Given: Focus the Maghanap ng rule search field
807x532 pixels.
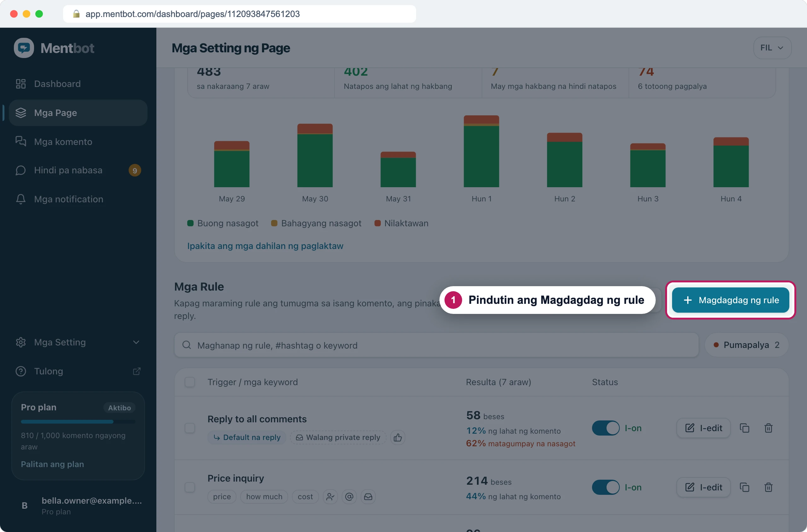Looking at the screenshot, I should [x=436, y=345].
